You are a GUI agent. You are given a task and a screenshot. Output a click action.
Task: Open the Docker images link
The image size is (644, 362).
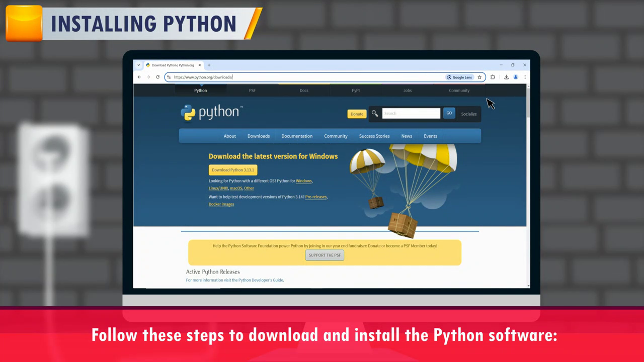[221, 204]
